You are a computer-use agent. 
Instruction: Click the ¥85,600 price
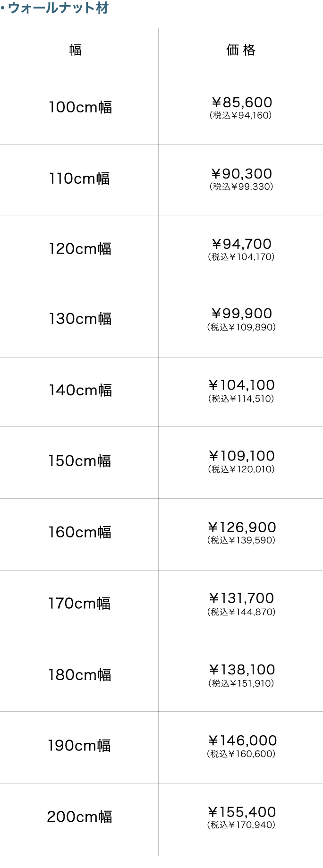point(241,102)
